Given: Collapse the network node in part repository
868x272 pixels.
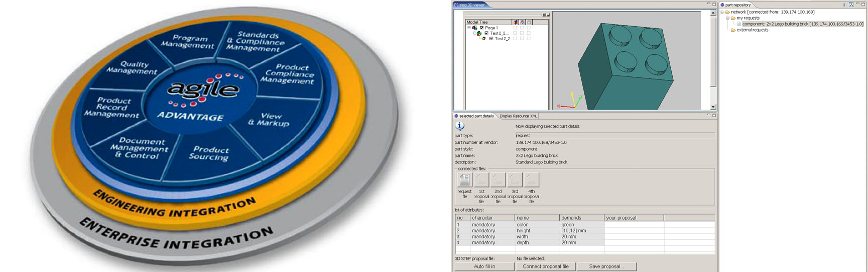Looking at the screenshot, I should click(722, 12).
